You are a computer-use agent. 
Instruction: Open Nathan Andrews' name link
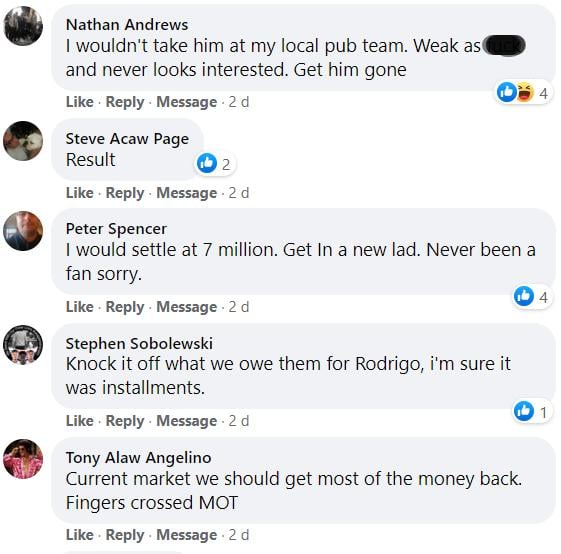(x=127, y=25)
